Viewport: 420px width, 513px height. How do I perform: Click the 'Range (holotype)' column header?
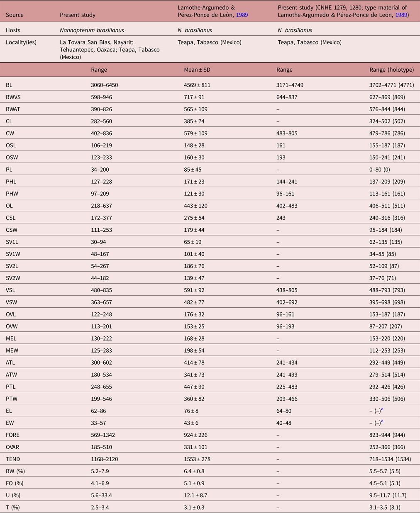(391, 70)
